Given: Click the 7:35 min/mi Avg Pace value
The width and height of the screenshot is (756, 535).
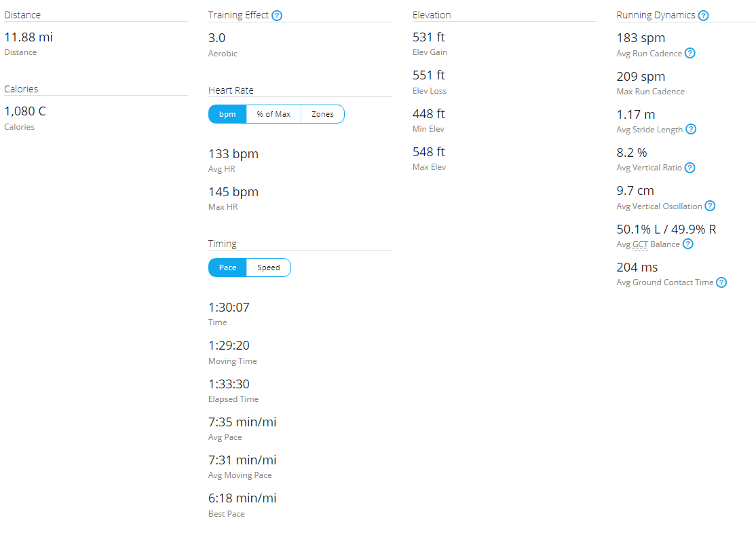Looking at the screenshot, I should pyautogui.click(x=242, y=422).
